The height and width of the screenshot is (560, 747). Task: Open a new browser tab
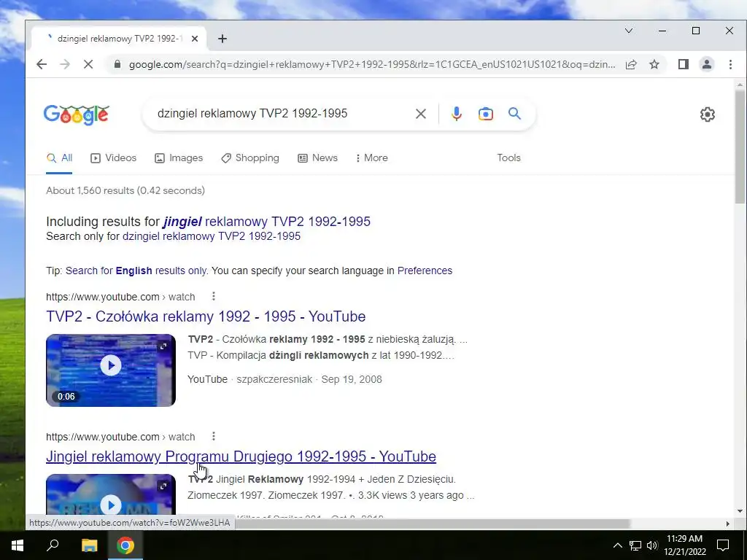click(x=222, y=39)
